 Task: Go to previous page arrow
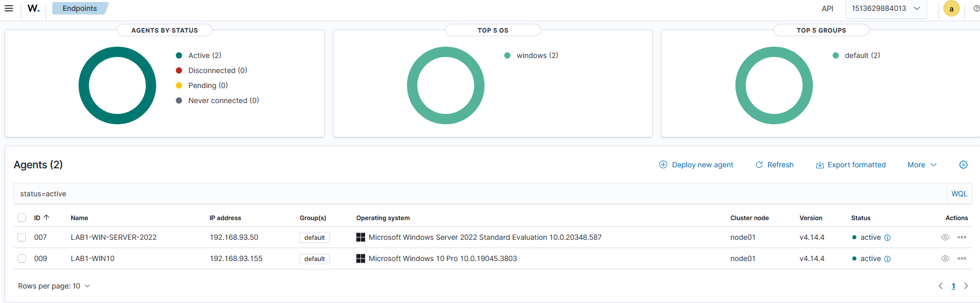[x=941, y=286]
